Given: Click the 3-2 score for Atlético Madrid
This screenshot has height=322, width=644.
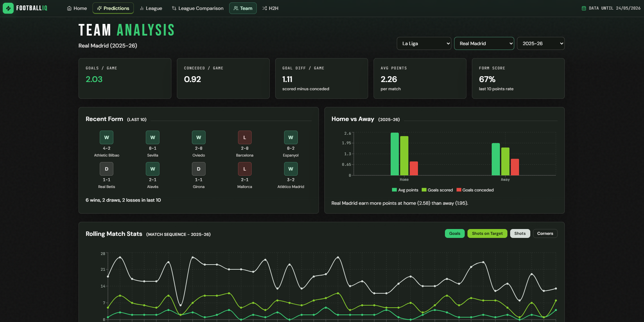Looking at the screenshot, I should pyautogui.click(x=291, y=180).
